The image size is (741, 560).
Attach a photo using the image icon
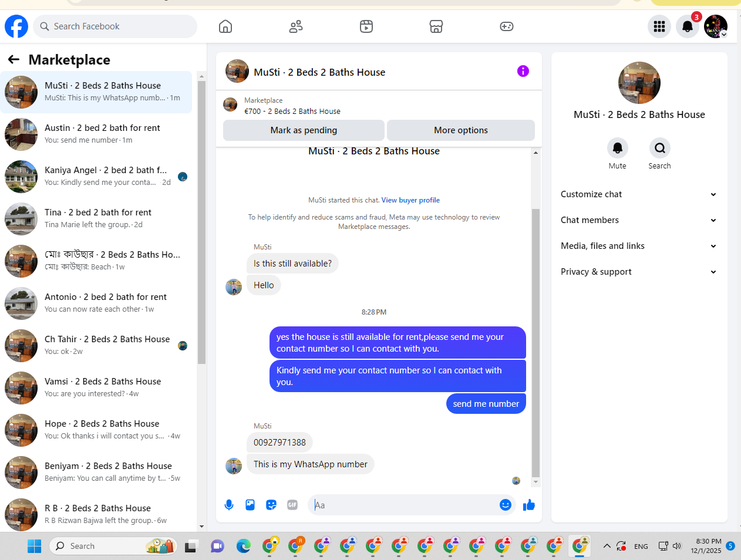click(x=250, y=505)
